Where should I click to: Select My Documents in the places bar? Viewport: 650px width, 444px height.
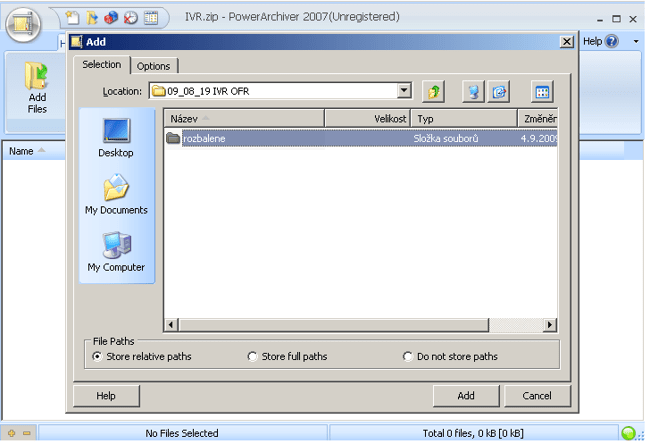(x=116, y=194)
